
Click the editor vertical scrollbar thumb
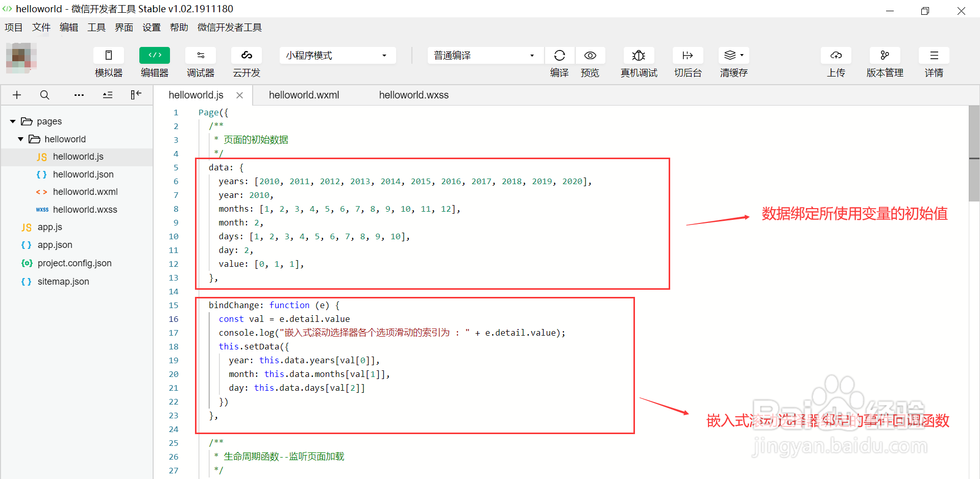click(974, 154)
